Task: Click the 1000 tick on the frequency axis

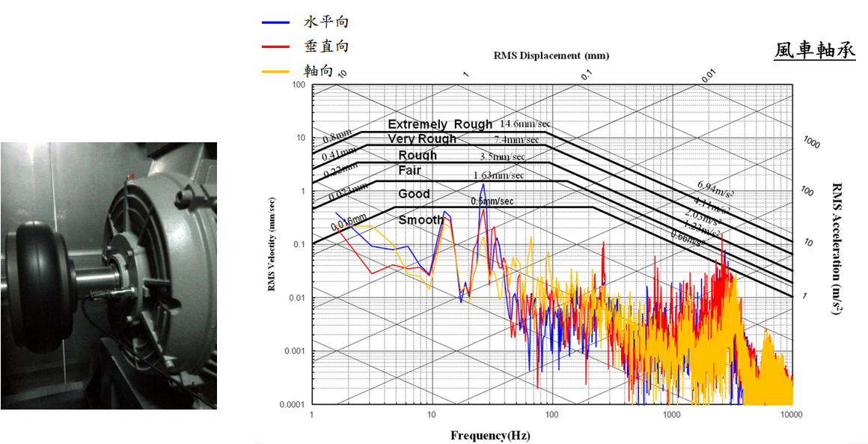Action: (672, 413)
